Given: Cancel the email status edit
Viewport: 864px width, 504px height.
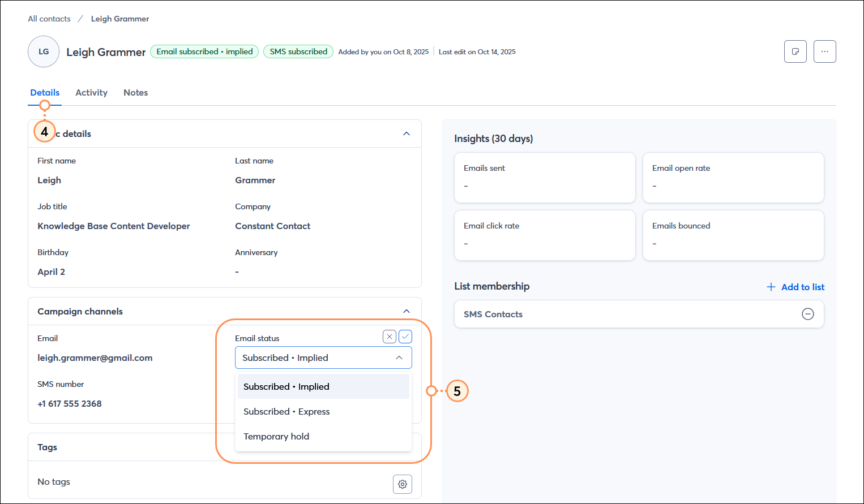Looking at the screenshot, I should point(390,337).
